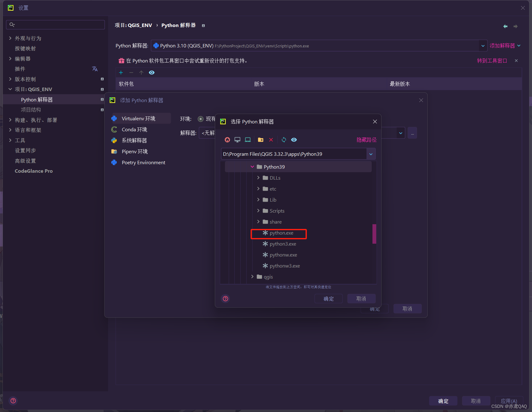532x412 pixels.
Task: Open the path history dropdown
Action: pos(371,154)
